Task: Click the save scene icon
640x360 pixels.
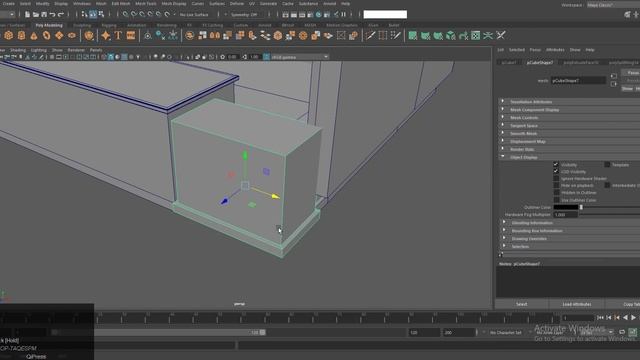Action: [x=44, y=14]
